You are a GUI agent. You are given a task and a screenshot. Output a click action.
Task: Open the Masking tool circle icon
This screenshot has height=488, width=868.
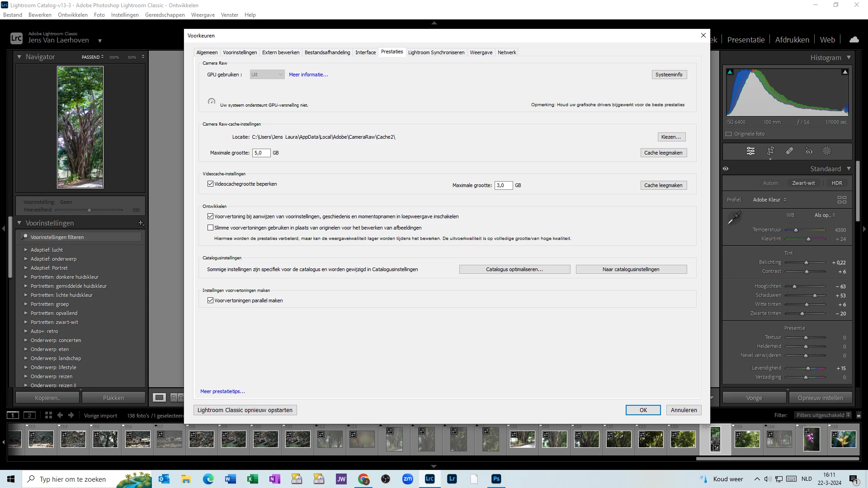pyautogui.click(x=826, y=151)
